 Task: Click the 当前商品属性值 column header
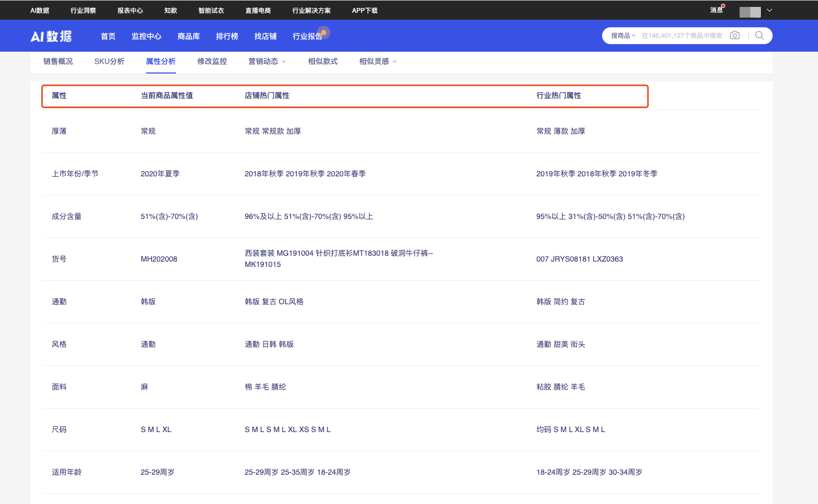click(167, 95)
